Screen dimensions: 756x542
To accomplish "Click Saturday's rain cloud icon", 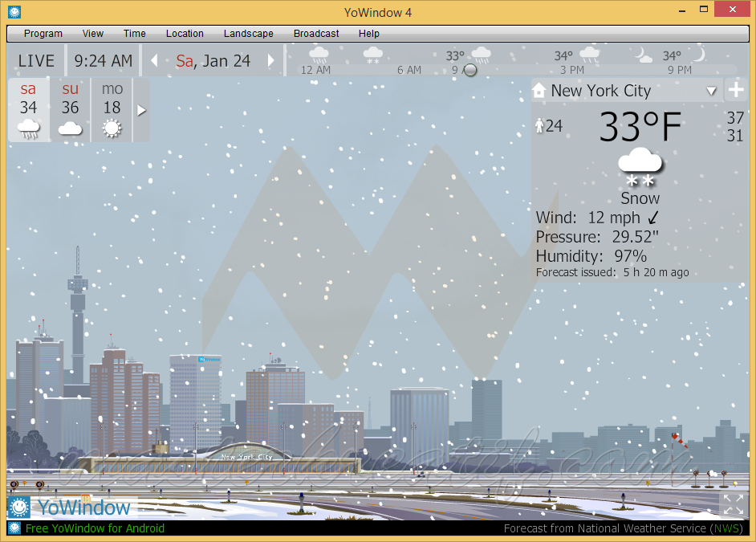I will point(28,129).
